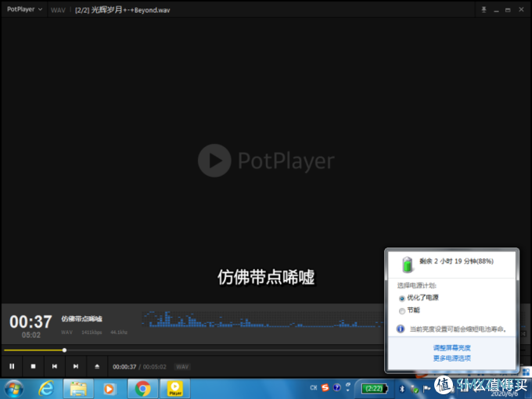Select the 节能 power plan

click(x=410, y=311)
